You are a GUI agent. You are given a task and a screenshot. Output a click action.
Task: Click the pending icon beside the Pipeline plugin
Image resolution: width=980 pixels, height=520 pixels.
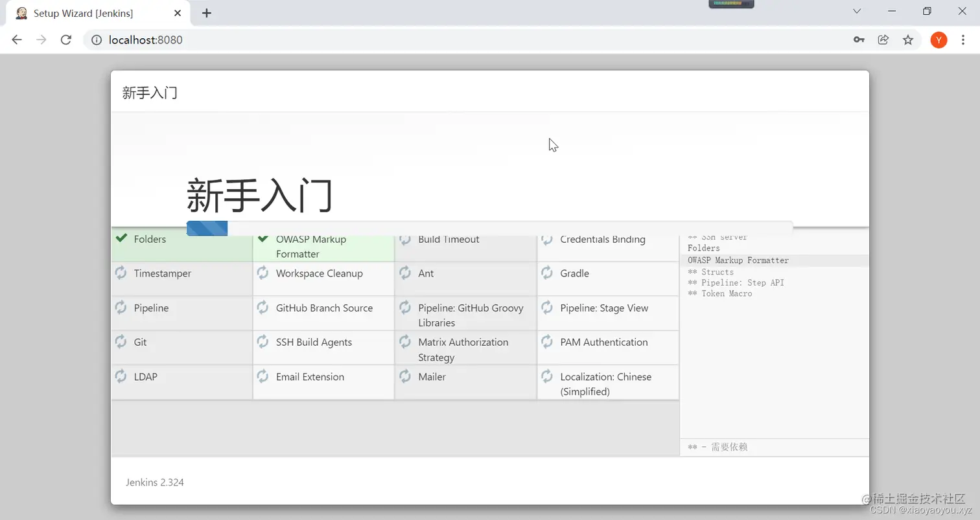coord(121,307)
